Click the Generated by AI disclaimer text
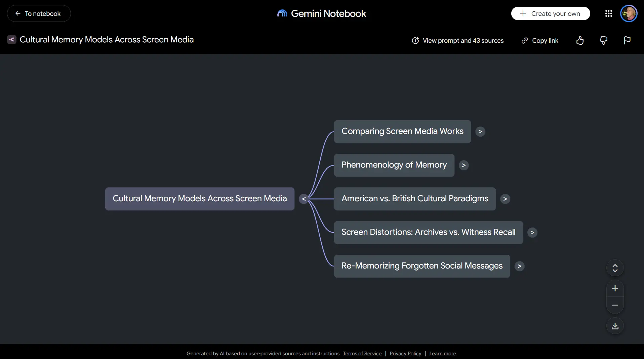644x359 pixels. pyautogui.click(x=263, y=353)
